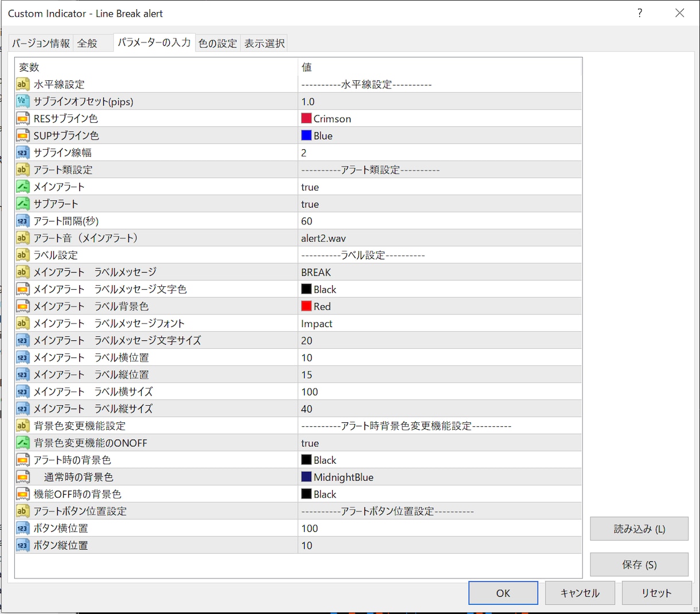Open the Black color dropdown for アラート時の背景色
The height and width of the screenshot is (614, 700).
440,460
